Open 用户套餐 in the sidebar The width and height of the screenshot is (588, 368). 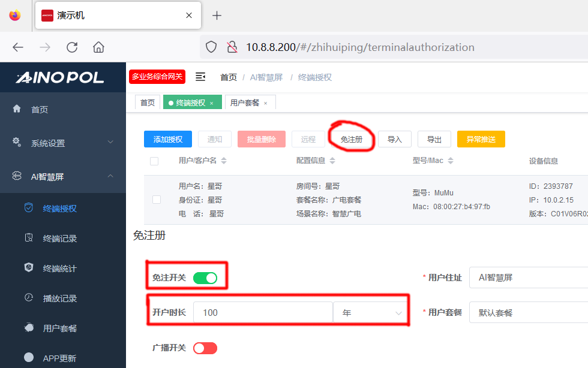pos(60,328)
